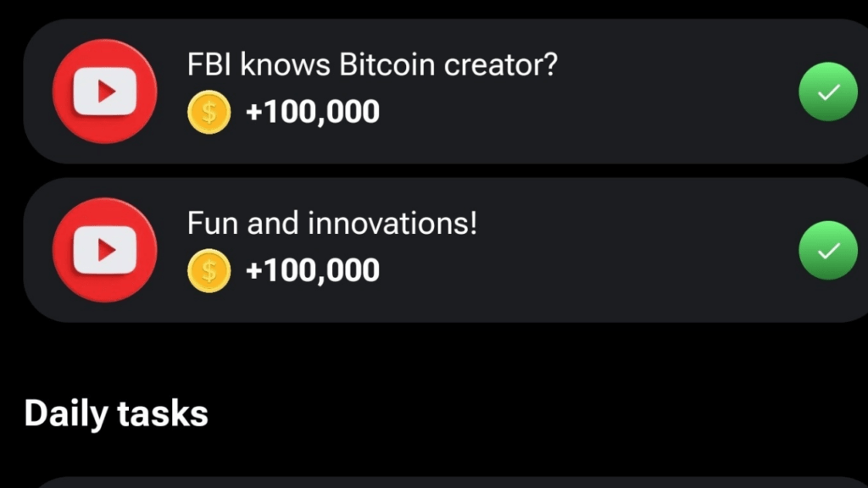Tap empty space right of the FBI task title

[x=676, y=64]
